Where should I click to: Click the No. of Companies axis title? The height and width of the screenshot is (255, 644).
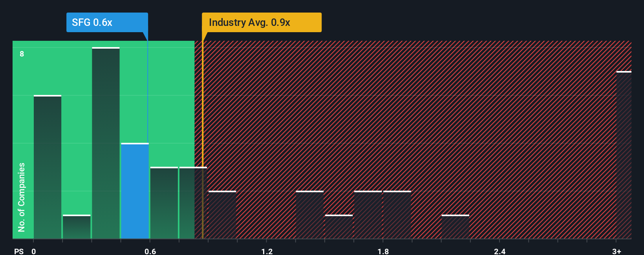click(x=22, y=197)
